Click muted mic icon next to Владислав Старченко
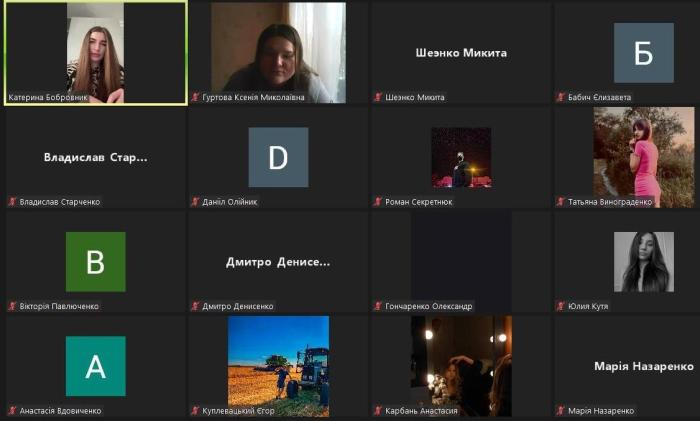This screenshot has width=700, height=421. 13,202
